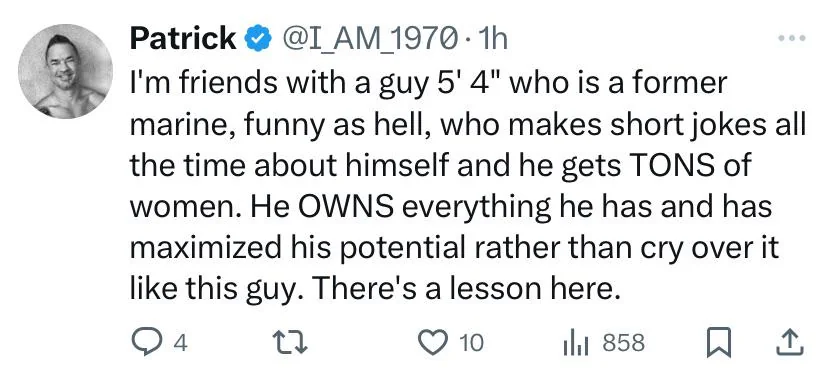828x383 pixels.
Task: Click the like count number 10
Action: click(x=471, y=343)
